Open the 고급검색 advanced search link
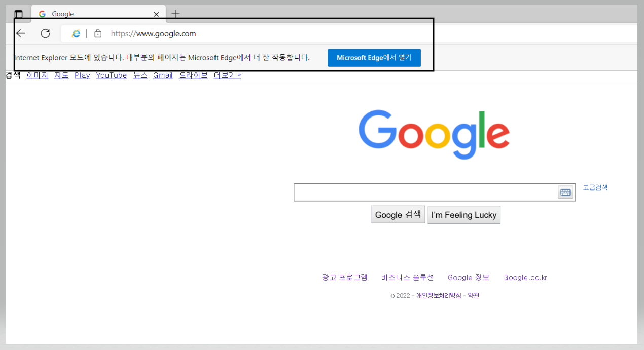Screen dimensions: 644x350 595,187
